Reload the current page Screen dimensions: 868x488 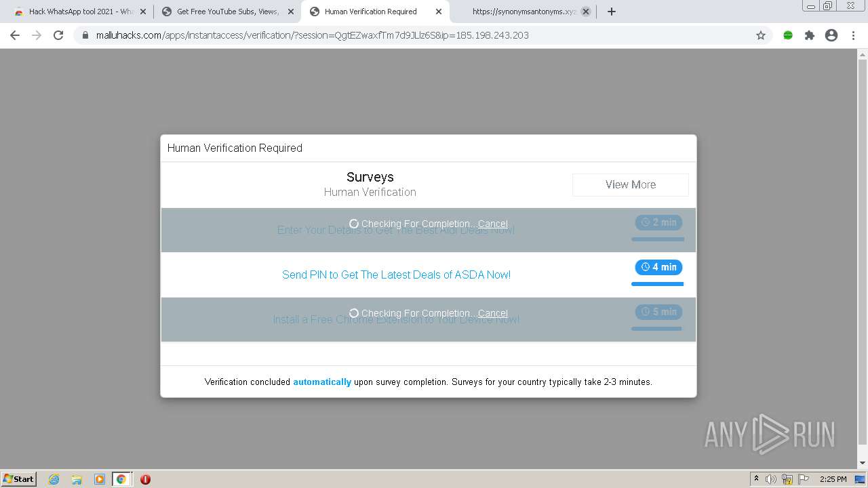coord(58,35)
